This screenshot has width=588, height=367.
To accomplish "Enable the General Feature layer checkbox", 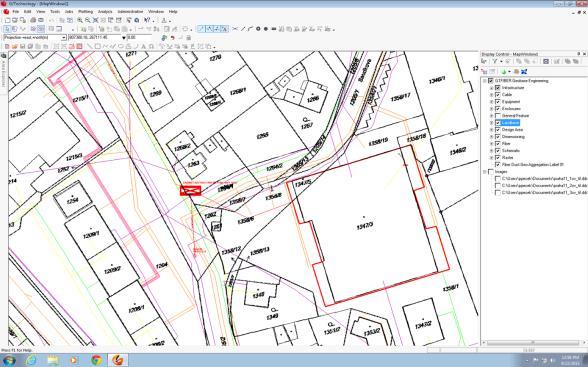I will point(498,115).
